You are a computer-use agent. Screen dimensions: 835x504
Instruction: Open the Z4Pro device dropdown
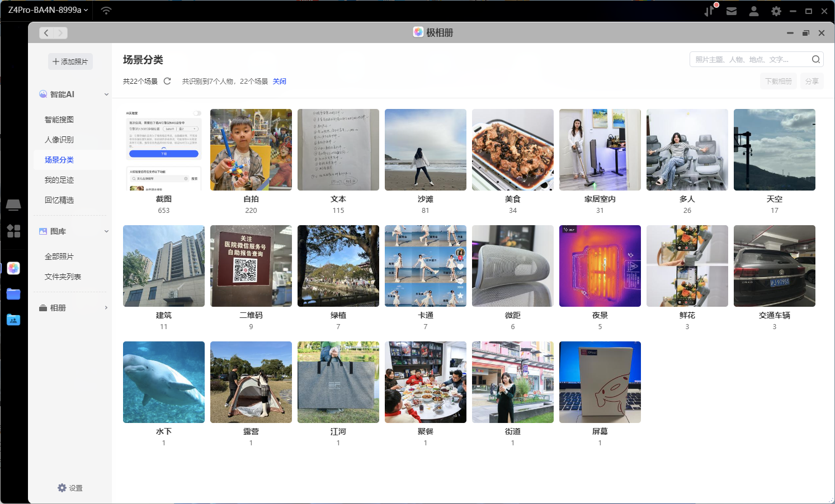pyautogui.click(x=48, y=10)
